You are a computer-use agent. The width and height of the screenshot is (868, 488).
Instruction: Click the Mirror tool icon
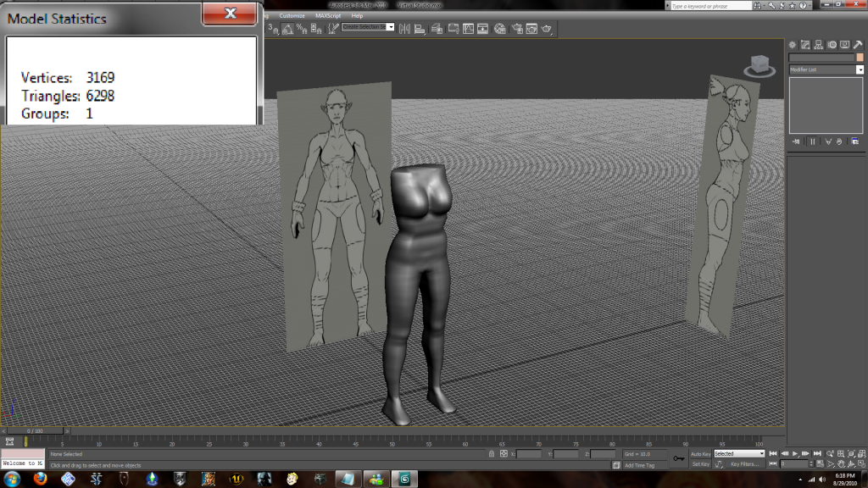(404, 29)
